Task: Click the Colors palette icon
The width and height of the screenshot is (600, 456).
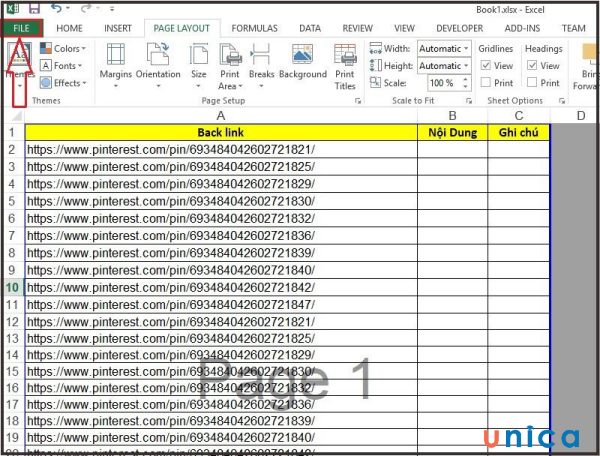Action: [x=46, y=48]
